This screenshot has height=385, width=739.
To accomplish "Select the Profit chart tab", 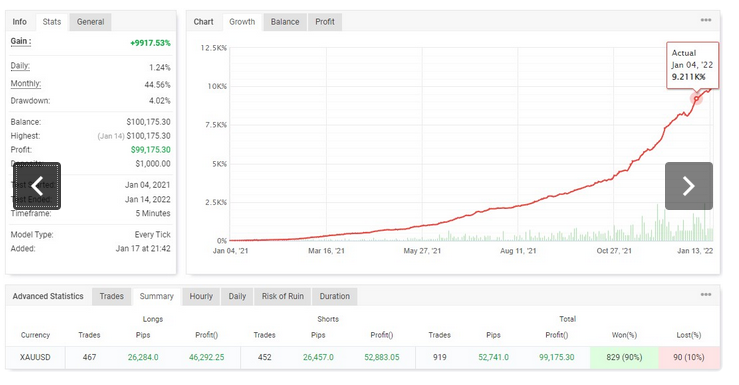I will (325, 22).
